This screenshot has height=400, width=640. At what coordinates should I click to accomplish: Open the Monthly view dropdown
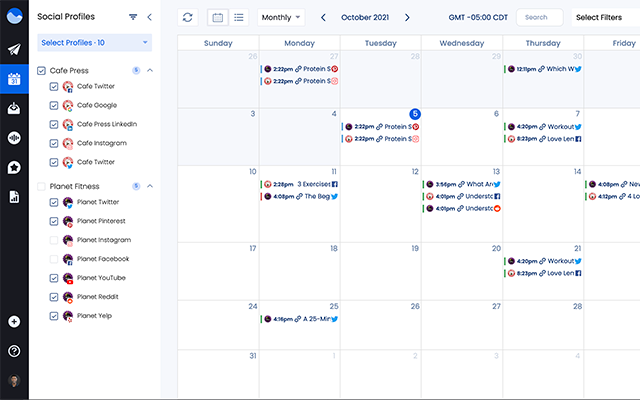(x=281, y=18)
